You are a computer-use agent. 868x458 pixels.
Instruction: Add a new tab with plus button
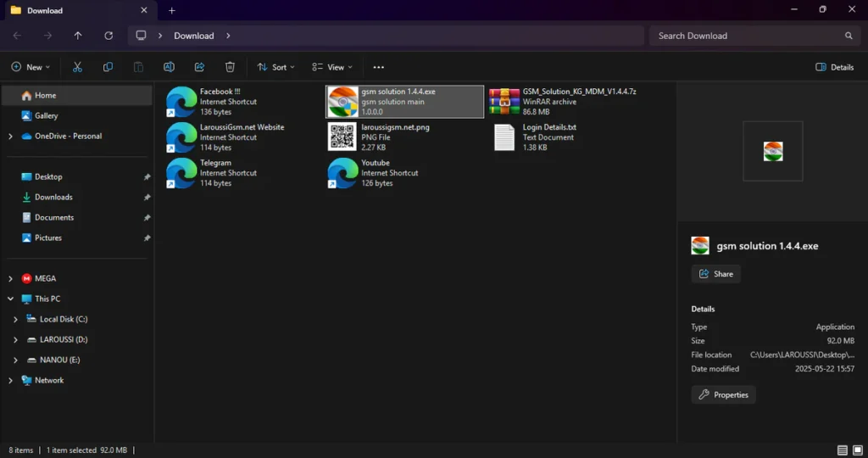point(171,10)
